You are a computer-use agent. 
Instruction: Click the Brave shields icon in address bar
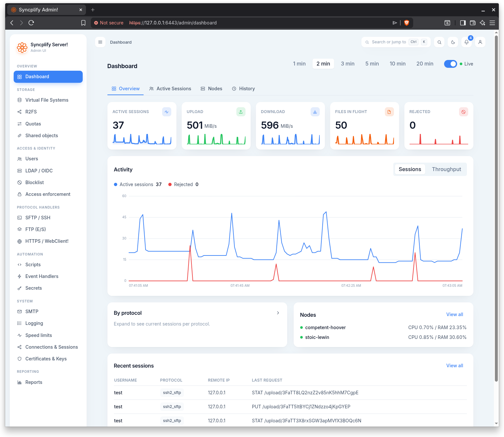(x=406, y=23)
